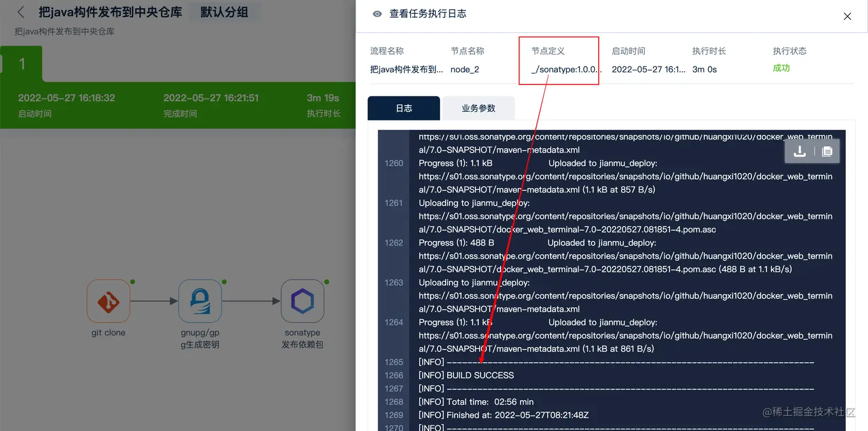Go back with the left chevron arrow
The height and width of the screenshot is (431, 868).
tap(21, 12)
